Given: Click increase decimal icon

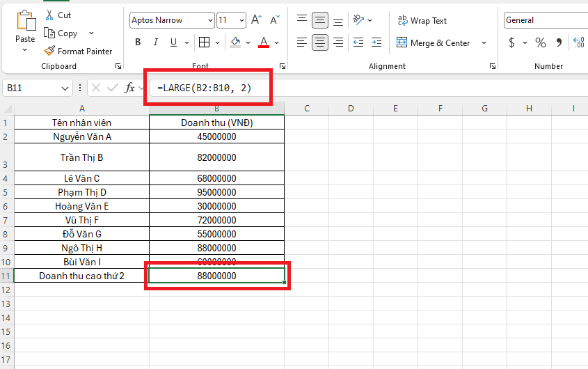Looking at the screenshot, I should point(580,42).
